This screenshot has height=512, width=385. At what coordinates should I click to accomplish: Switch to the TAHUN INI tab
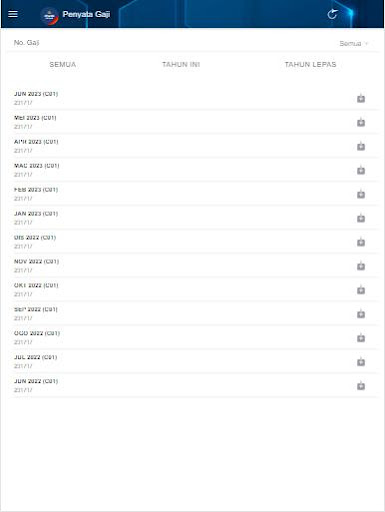click(181, 65)
